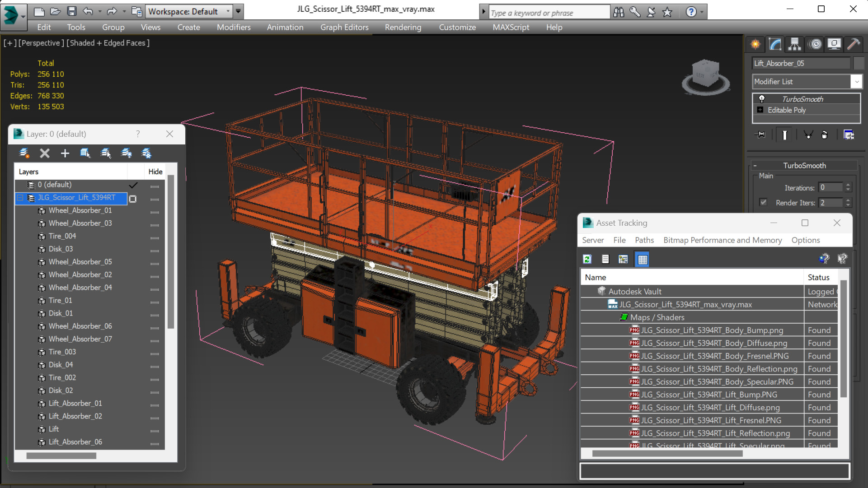Open the Utilities hammer panel tab
Viewport: 868px width, 488px height.
[854, 44]
